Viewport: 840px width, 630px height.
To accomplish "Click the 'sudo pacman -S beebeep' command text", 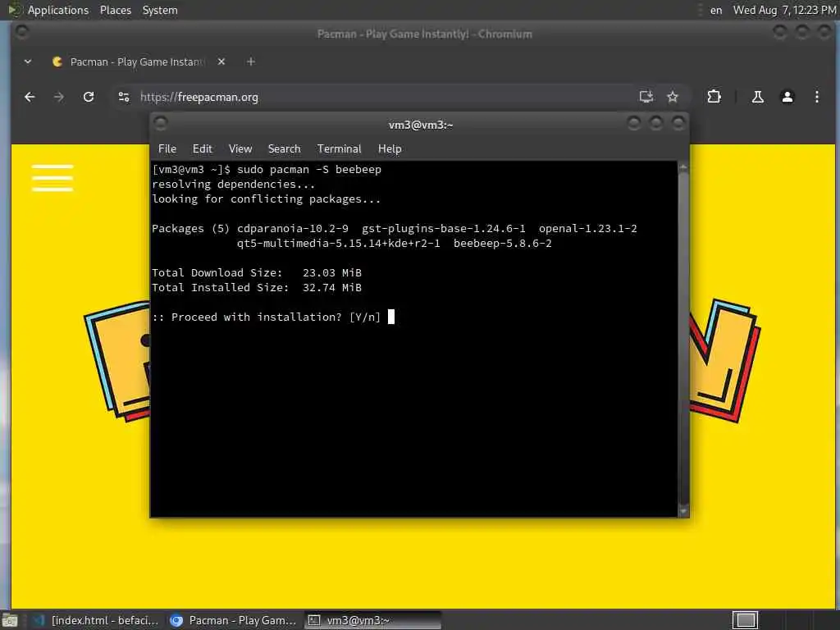I will (309, 170).
